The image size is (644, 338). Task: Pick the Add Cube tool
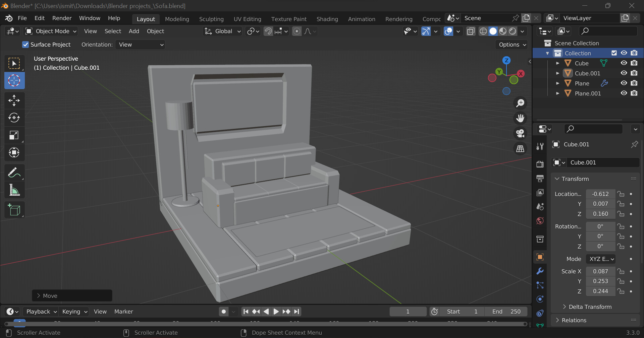[x=14, y=210]
